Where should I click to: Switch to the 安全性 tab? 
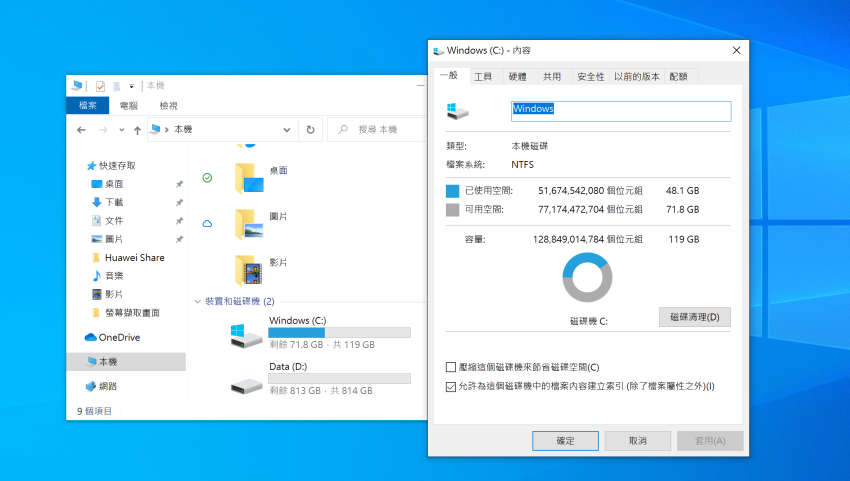click(591, 76)
